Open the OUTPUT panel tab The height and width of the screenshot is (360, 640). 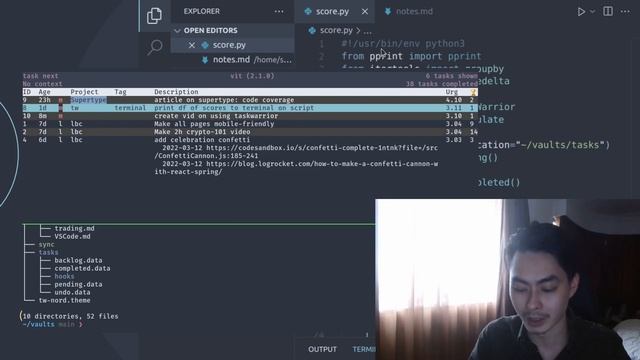pyautogui.click(x=322, y=349)
